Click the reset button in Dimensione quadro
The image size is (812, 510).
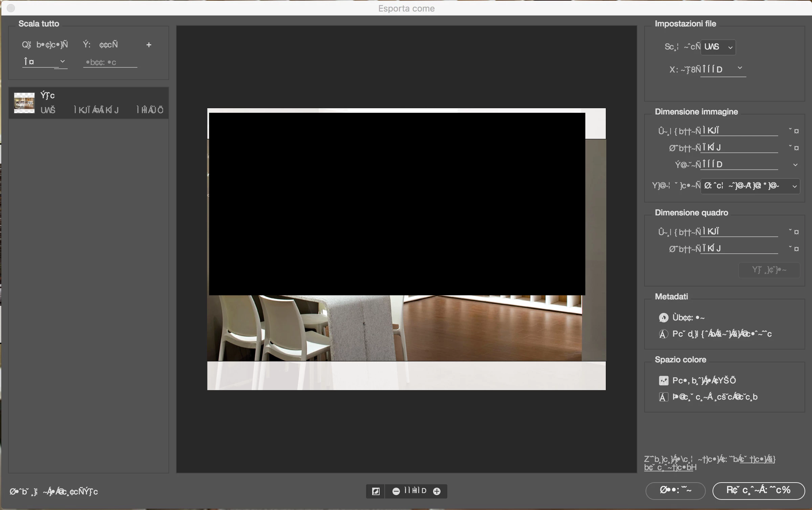[x=769, y=270]
